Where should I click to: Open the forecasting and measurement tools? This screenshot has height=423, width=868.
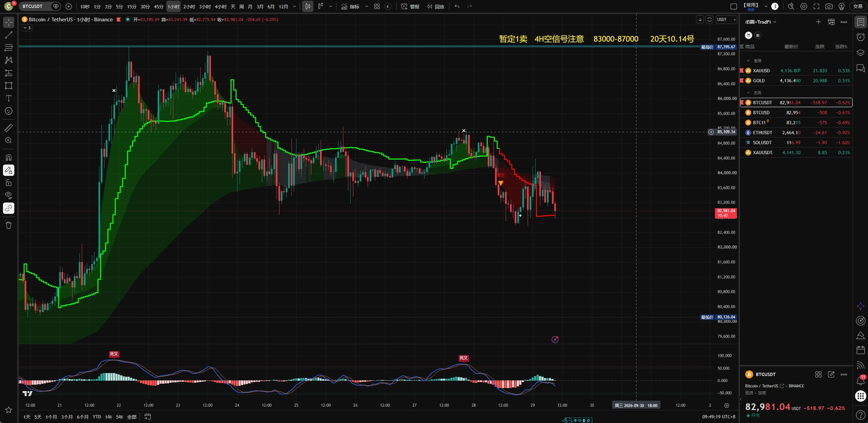pos(9,73)
